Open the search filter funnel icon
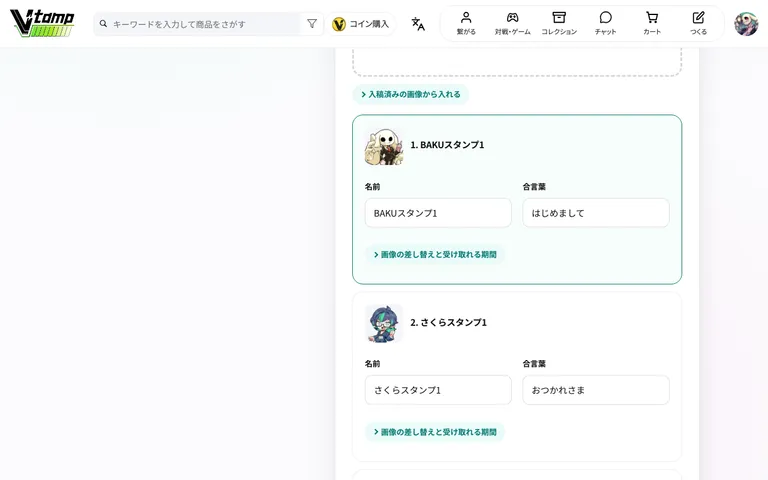Viewport: 768px width, 480px height. (312, 24)
